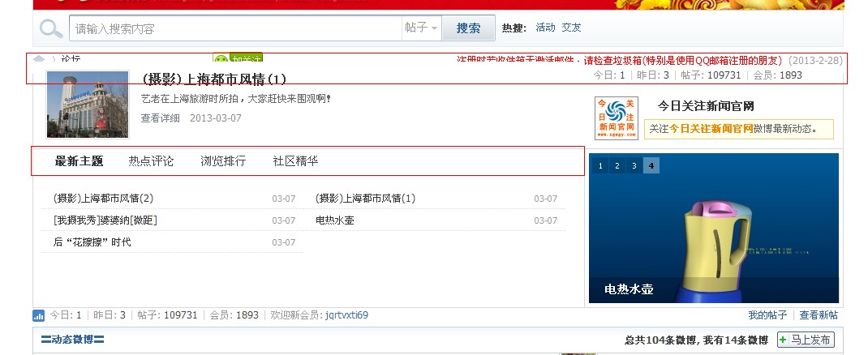Click 会员: 1893 in bottom stats
The height and width of the screenshot is (355, 868).
[x=234, y=315]
